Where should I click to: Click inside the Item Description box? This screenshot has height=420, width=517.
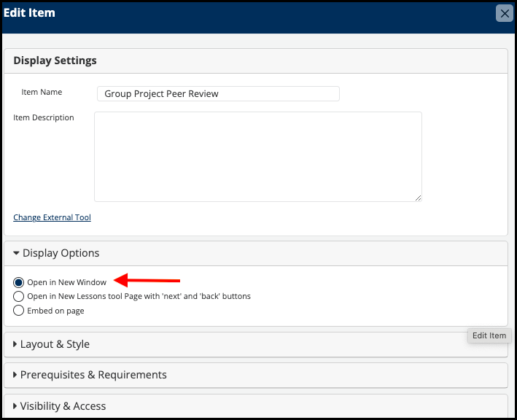pos(258,157)
